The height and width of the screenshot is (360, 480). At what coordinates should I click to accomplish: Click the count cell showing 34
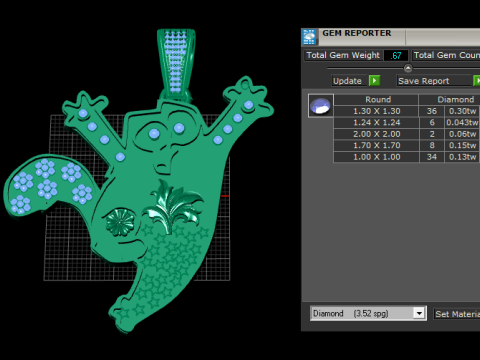coord(432,157)
